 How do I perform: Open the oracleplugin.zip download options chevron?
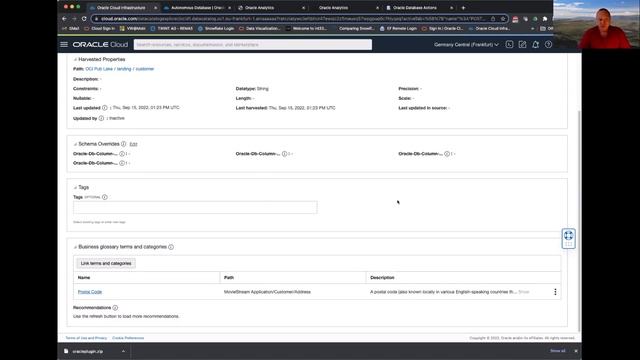point(123,351)
